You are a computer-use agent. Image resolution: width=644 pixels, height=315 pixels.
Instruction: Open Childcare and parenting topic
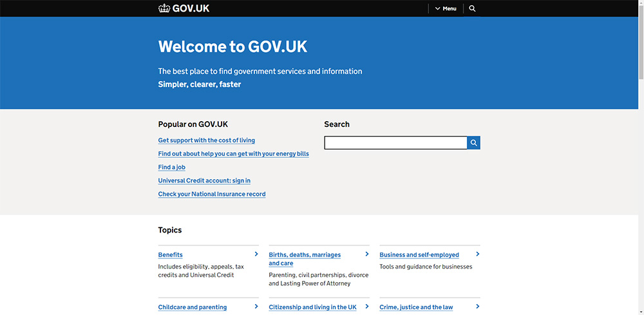pos(192,307)
